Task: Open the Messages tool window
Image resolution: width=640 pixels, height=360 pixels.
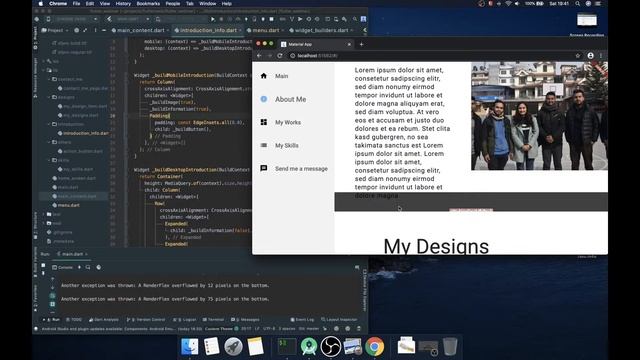Action: click(x=245, y=320)
